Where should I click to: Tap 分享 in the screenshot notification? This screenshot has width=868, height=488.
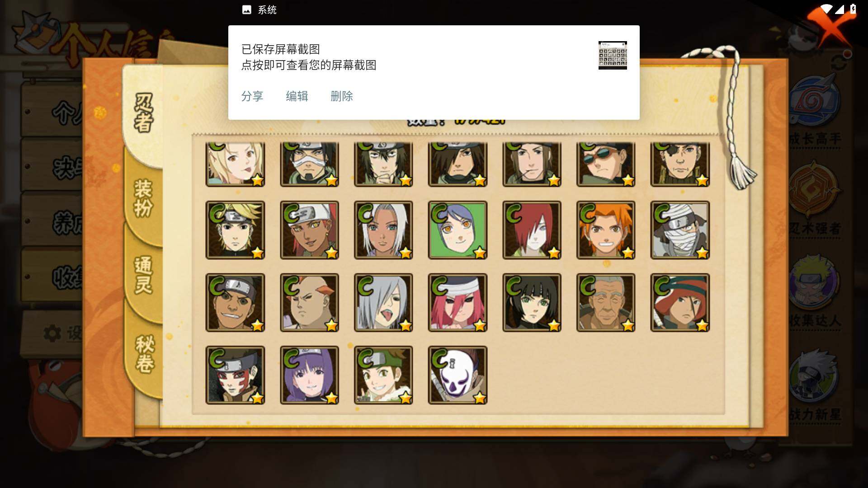[x=252, y=96]
